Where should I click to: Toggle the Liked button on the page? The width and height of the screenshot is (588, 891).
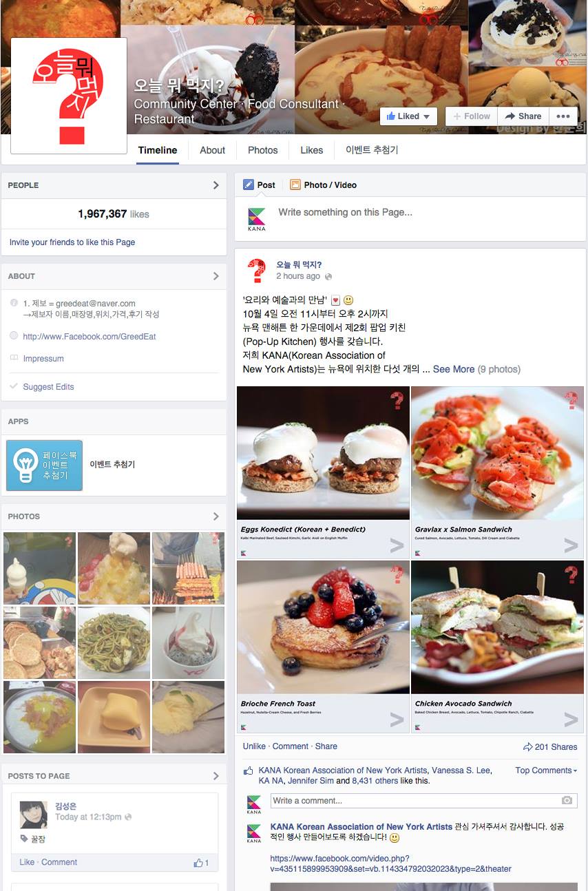(x=408, y=116)
